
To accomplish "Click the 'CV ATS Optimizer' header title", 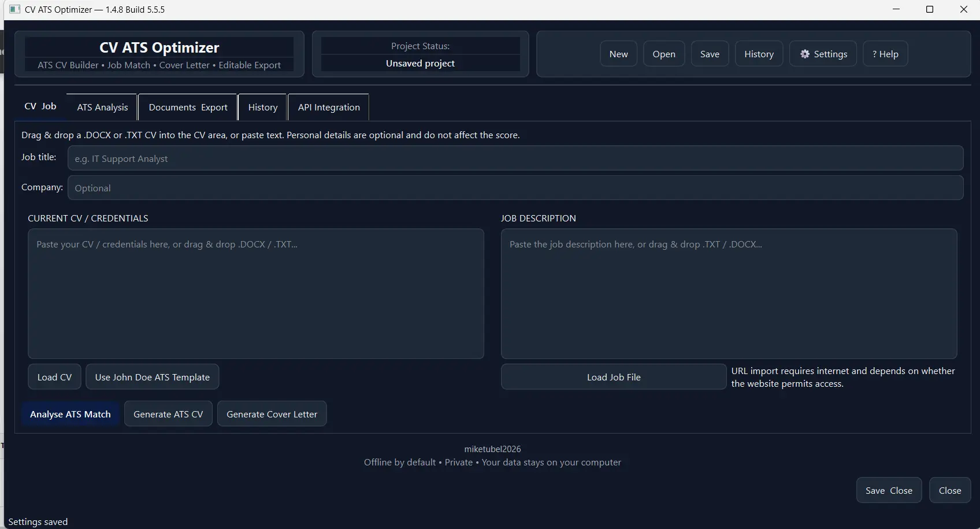I will tap(159, 47).
